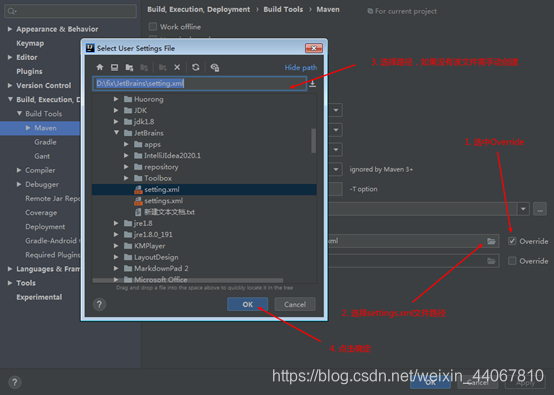Image resolution: width=554 pixels, height=395 pixels.
Task: Expand Appearance & Behavior settings section
Action: coord(10,29)
